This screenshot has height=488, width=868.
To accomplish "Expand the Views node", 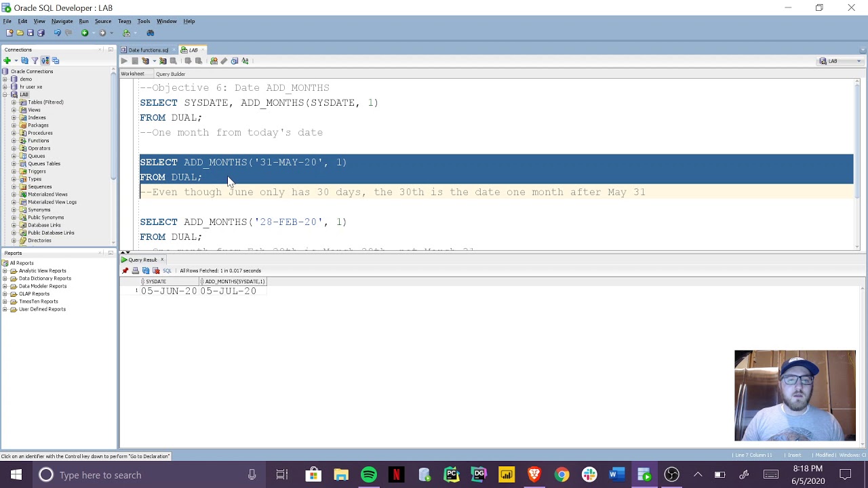I will point(14,110).
